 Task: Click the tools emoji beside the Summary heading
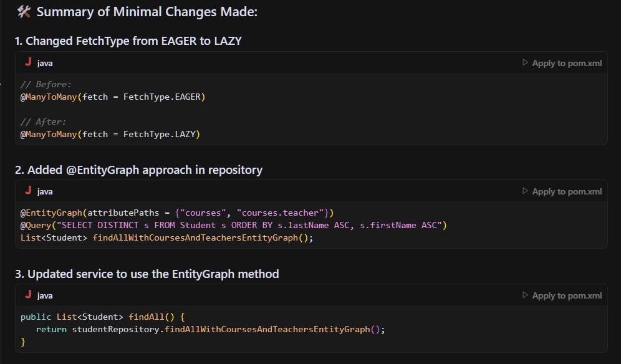click(24, 12)
